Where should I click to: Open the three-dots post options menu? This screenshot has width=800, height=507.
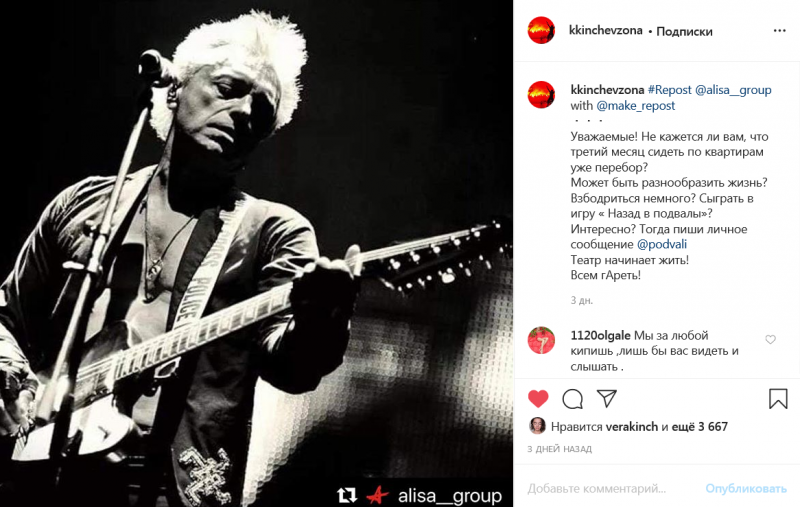point(780,31)
